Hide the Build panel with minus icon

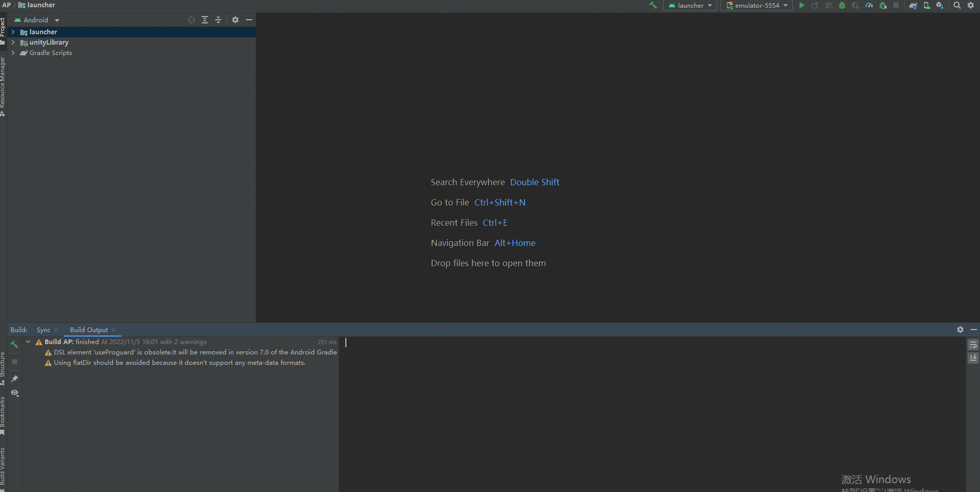tap(974, 330)
